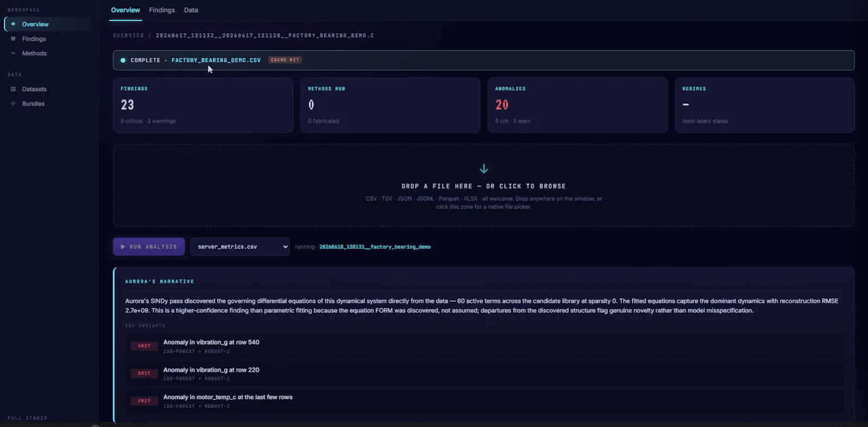Click the '5 critical · 3 warnings' text
This screenshot has width=868, height=427.
[148, 121]
